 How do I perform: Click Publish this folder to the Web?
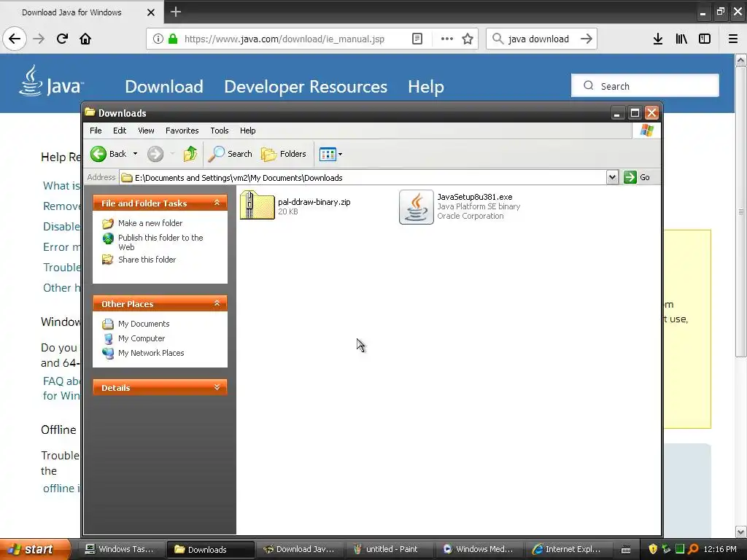(160, 242)
